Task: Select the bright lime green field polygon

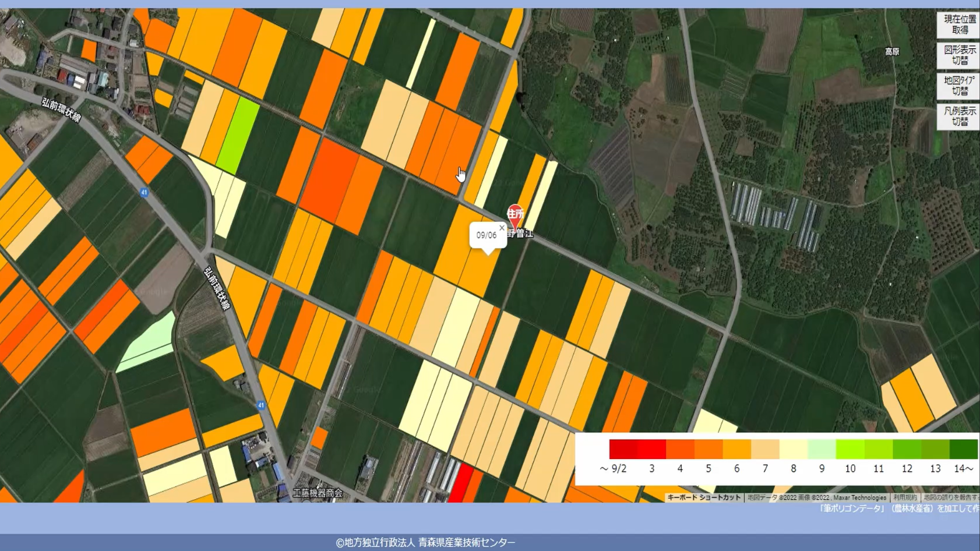Action: coord(238,135)
